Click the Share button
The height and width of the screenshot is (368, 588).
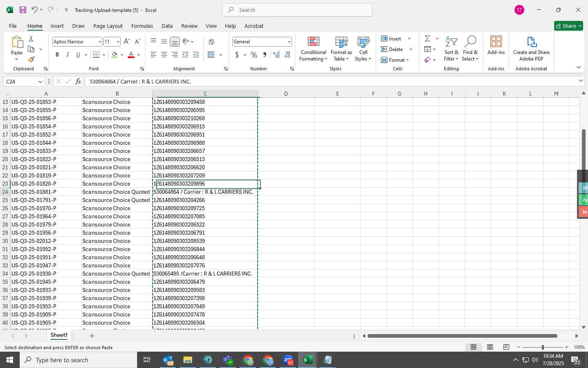(x=568, y=26)
